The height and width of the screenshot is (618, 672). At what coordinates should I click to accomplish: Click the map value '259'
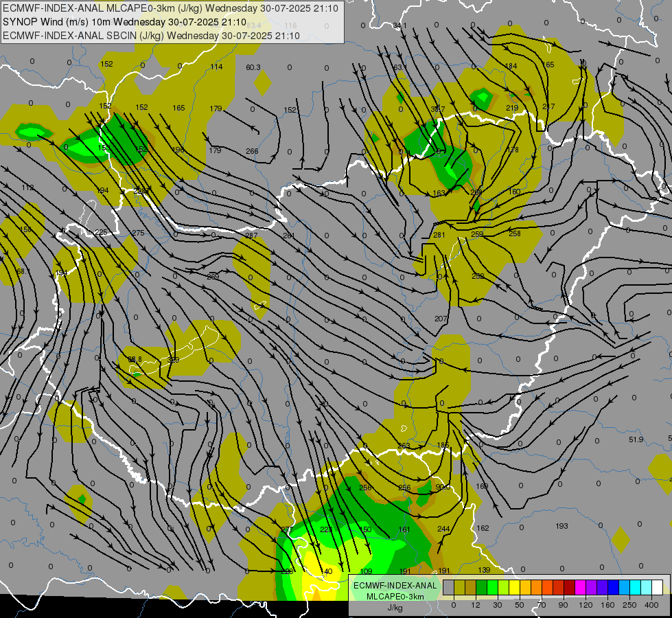click(x=477, y=234)
